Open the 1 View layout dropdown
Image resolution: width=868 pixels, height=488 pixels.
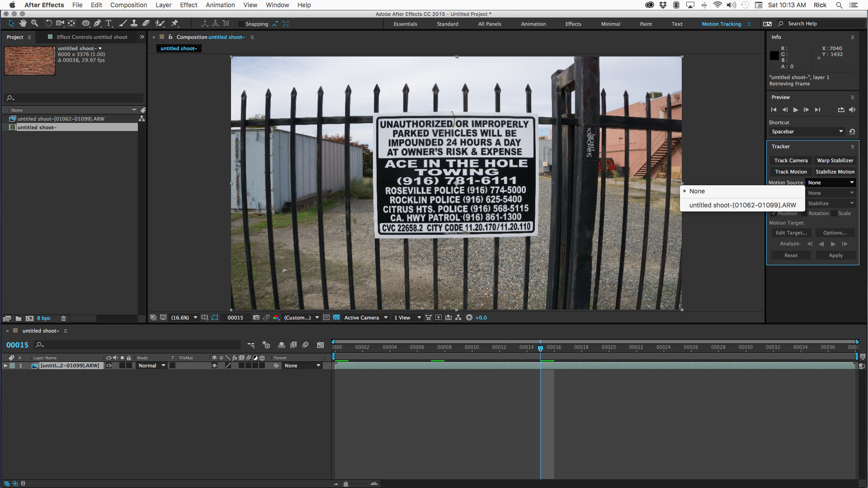[x=407, y=318]
